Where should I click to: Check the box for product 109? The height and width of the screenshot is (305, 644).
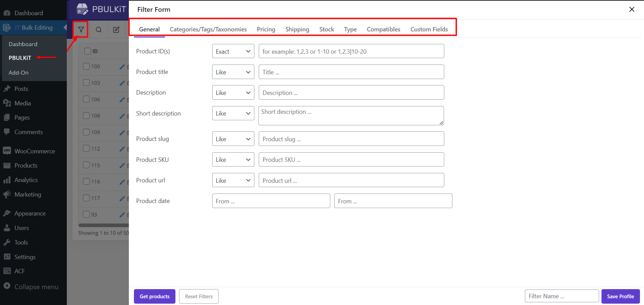(x=86, y=132)
